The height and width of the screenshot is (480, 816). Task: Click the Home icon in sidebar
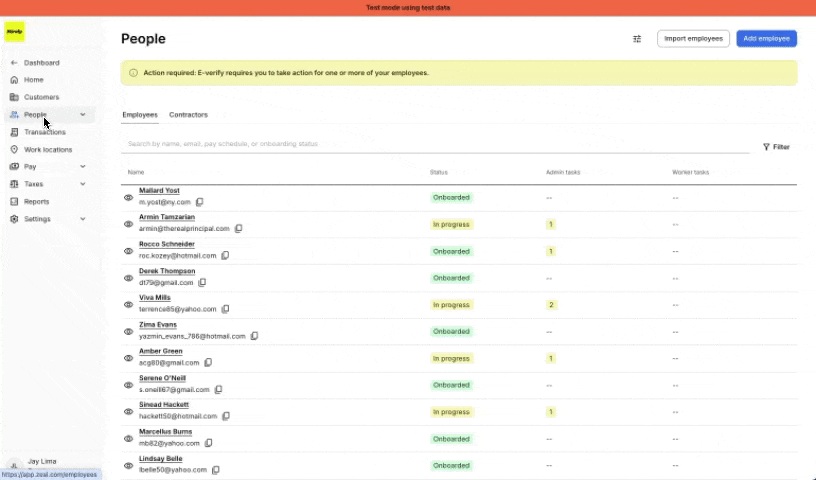(14, 80)
